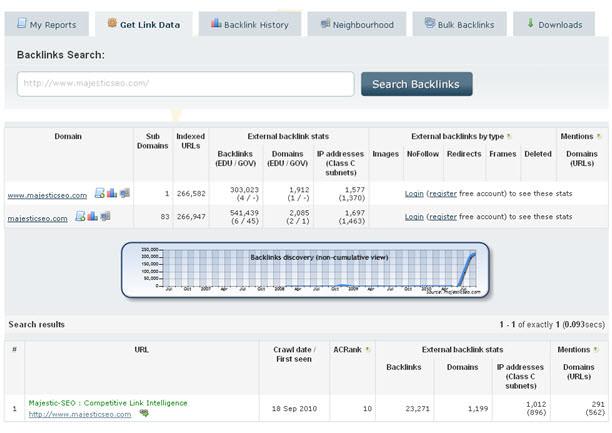The height and width of the screenshot is (433, 612).
Task: Go to the Bulk Backlinks tab
Action: (459, 24)
